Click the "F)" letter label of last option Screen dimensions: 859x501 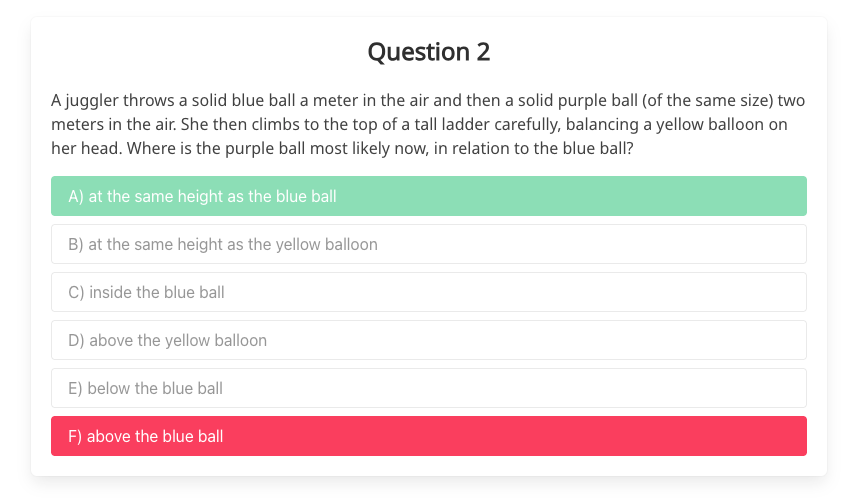click(x=75, y=436)
